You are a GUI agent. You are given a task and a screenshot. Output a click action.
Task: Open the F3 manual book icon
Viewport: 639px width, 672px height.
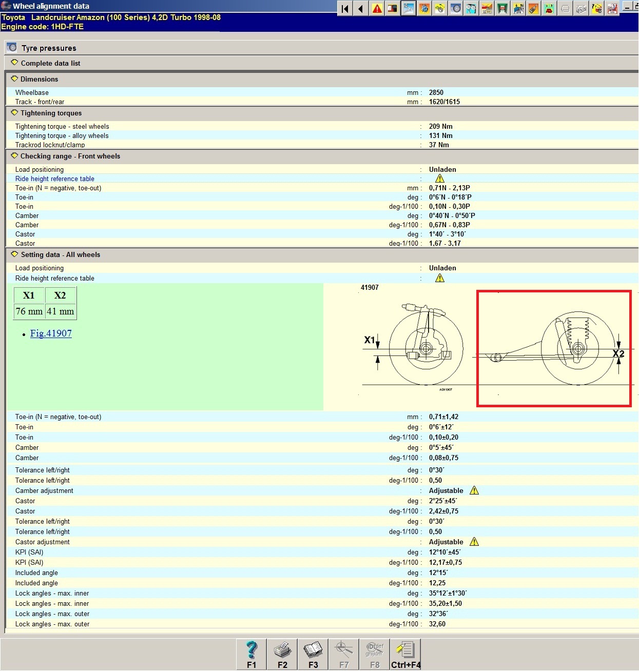313,654
